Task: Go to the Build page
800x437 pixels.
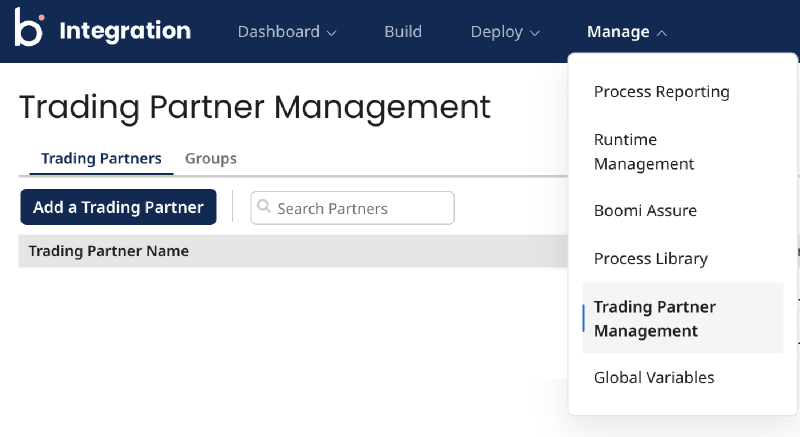Action: point(403,32)
